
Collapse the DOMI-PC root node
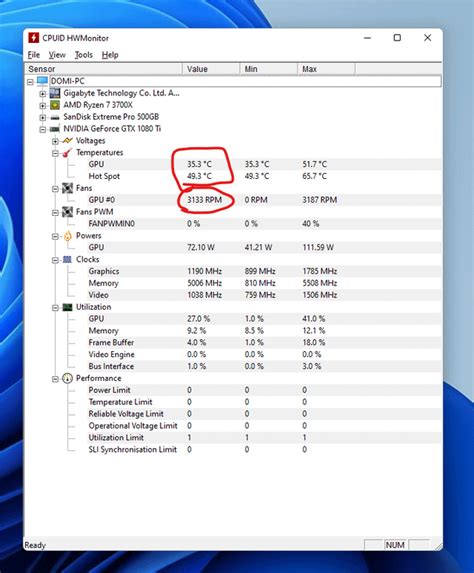(30, 82)
